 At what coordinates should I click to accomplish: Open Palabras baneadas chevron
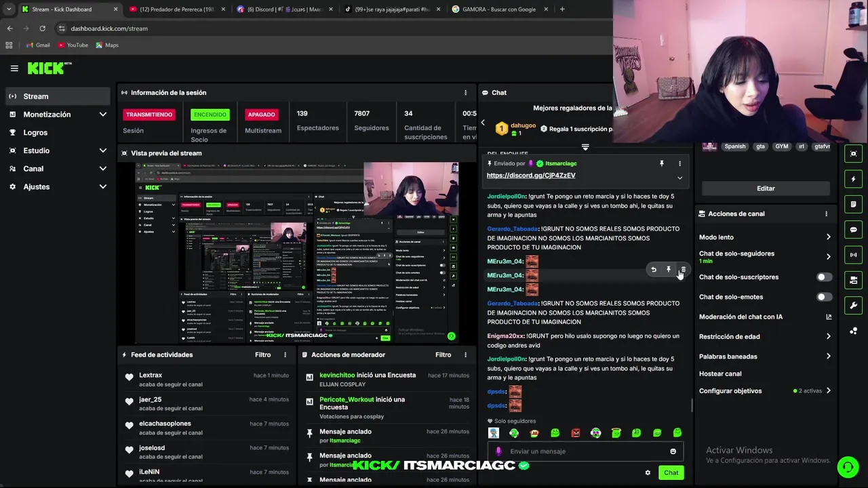[x=828, y=357]
